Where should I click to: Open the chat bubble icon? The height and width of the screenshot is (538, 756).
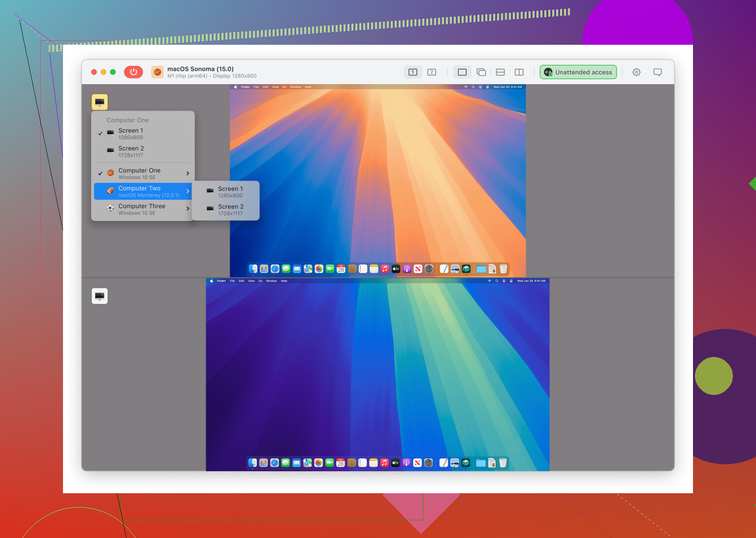(x=658, y=72)
